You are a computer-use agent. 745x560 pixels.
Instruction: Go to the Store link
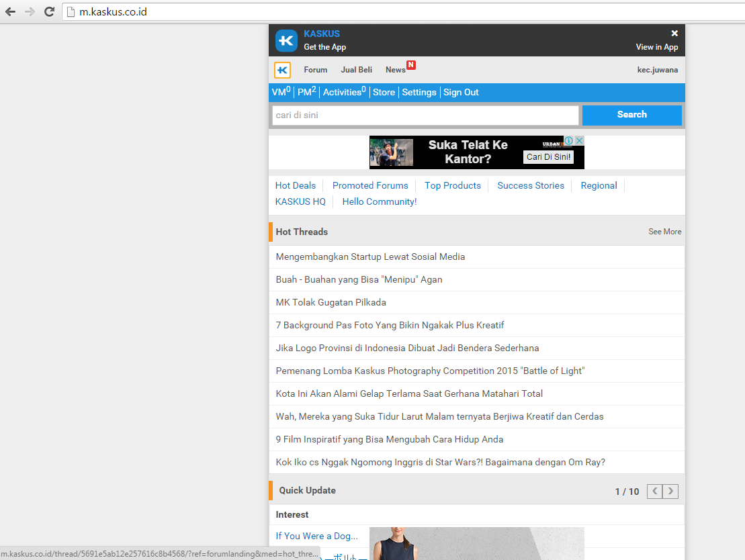tap(384, 92)
